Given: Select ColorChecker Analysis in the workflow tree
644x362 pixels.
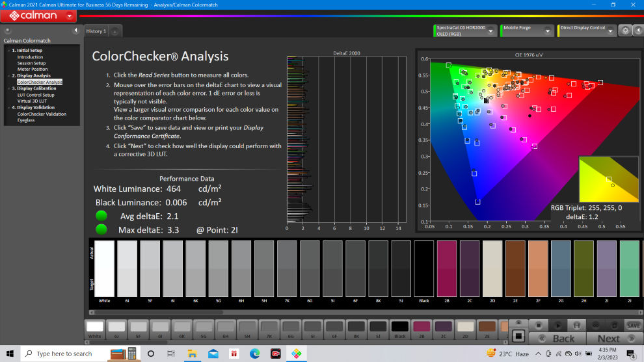Looking at the screenshot, I should point(40,82).
